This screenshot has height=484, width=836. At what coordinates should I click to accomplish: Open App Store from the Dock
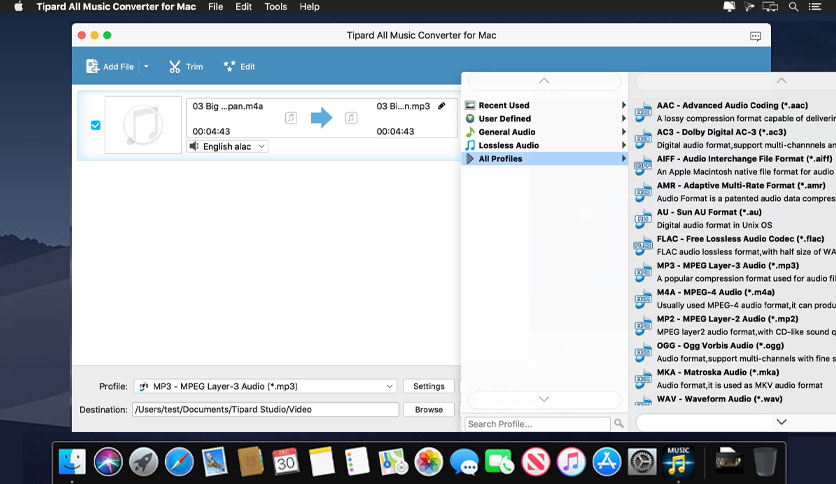point(607,461)
